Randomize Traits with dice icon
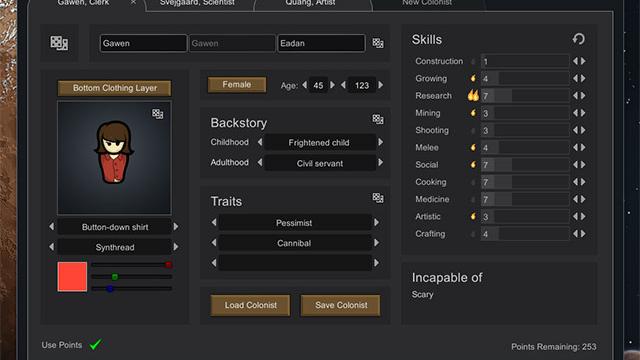Image resolution: width=640 pixels, height=360 pixels. tap(378, 198)
